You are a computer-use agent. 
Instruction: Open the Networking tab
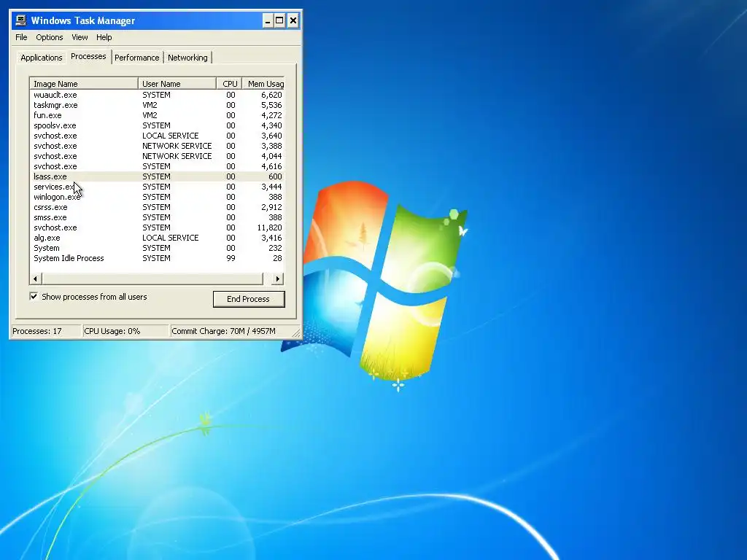(x=187, y=58)
